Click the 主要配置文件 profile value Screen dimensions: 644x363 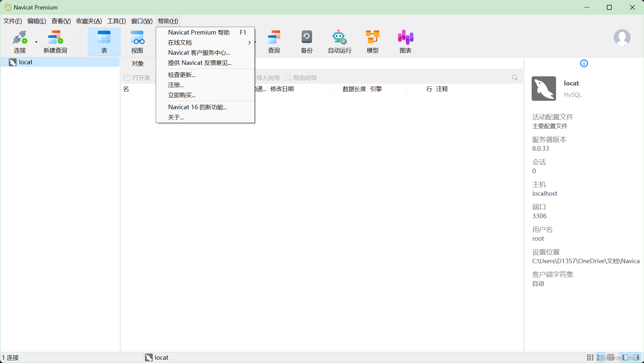550,126
